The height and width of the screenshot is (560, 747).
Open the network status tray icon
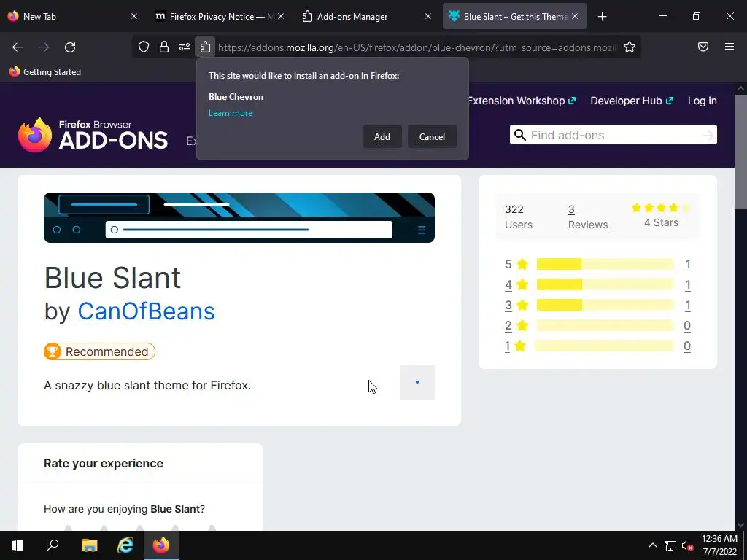point(670,545)
